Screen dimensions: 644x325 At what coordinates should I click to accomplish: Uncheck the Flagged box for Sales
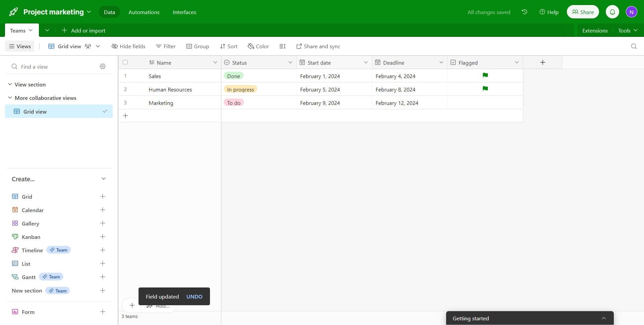(485, 76)
